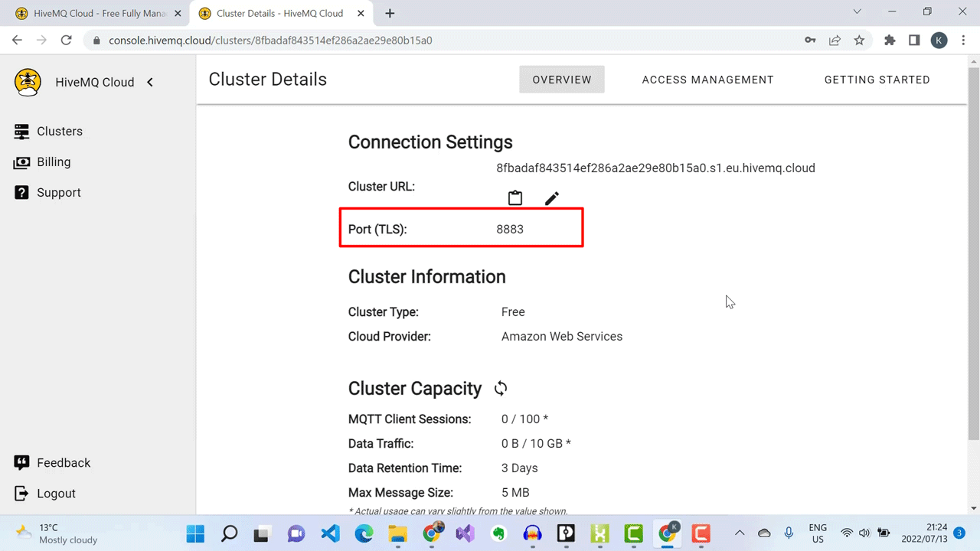Screen dimensions: 980x551
Task: Collapse the HiveMQ Cloud sidebar
Action: (150, 82)
